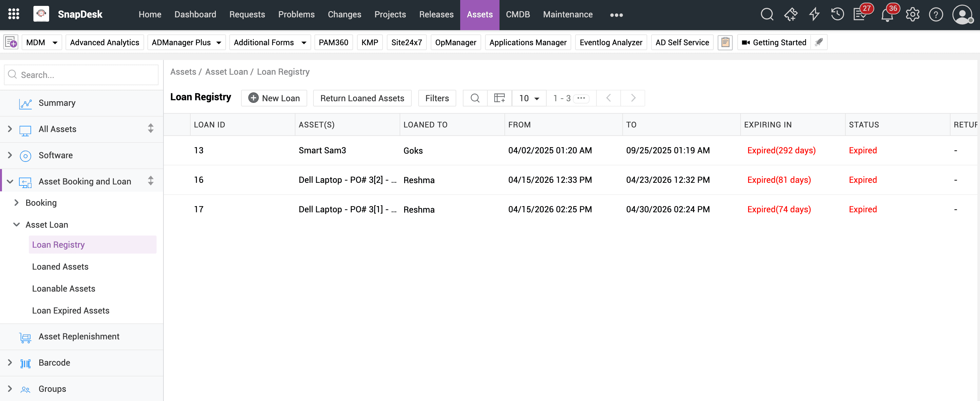980x401 pixels.
Task: Go to previous page arrow
Action: click(608, 98)
